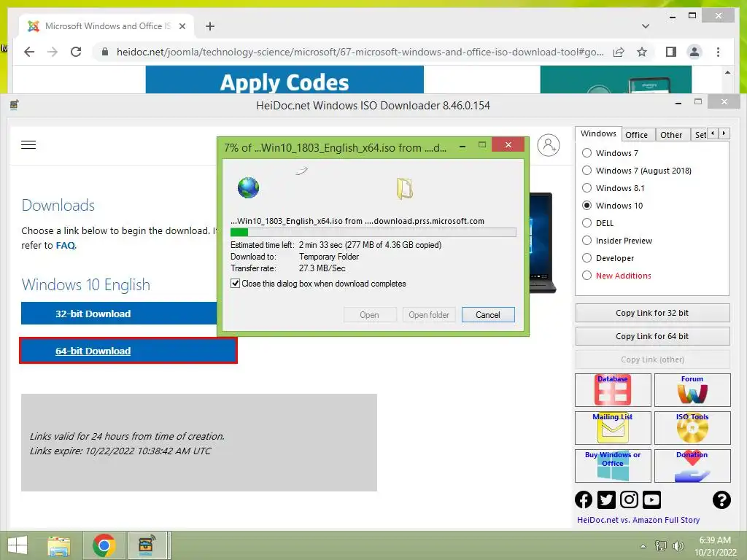Expand the Chrome tab search chevron
747x560 pixels.
point(645,26)
